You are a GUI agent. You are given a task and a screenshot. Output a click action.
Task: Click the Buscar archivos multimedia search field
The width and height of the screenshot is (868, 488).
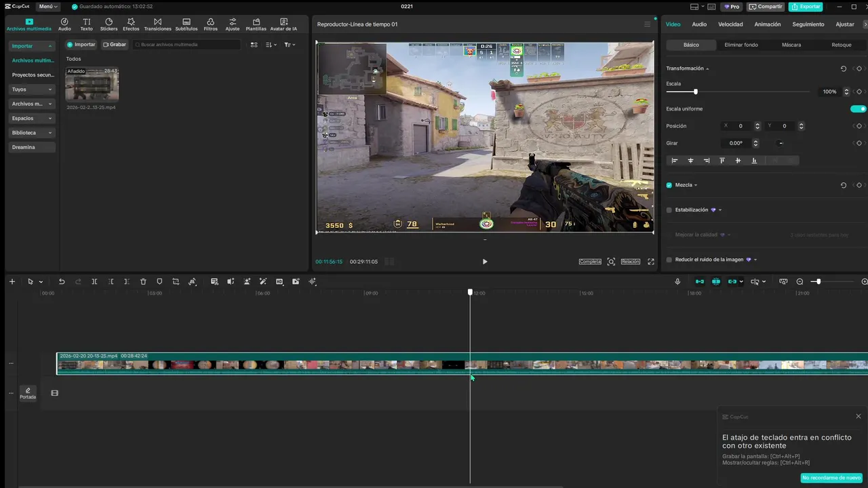186,45
